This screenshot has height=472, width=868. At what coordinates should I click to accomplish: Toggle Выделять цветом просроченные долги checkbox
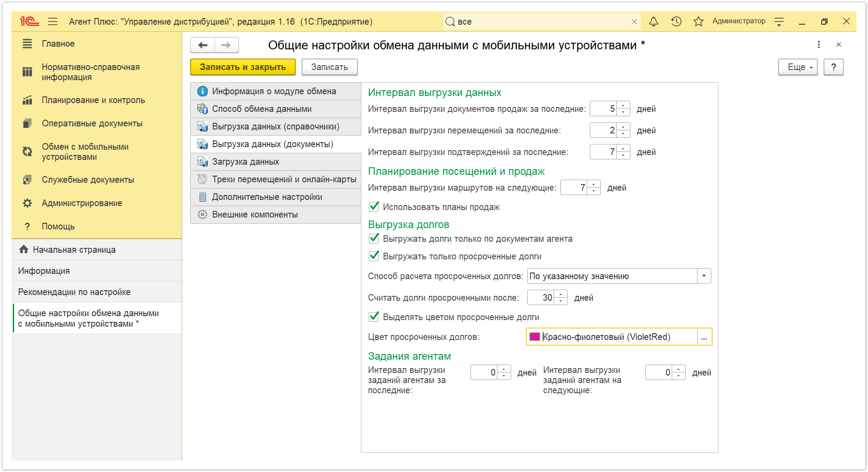click(x=374, y=317)
